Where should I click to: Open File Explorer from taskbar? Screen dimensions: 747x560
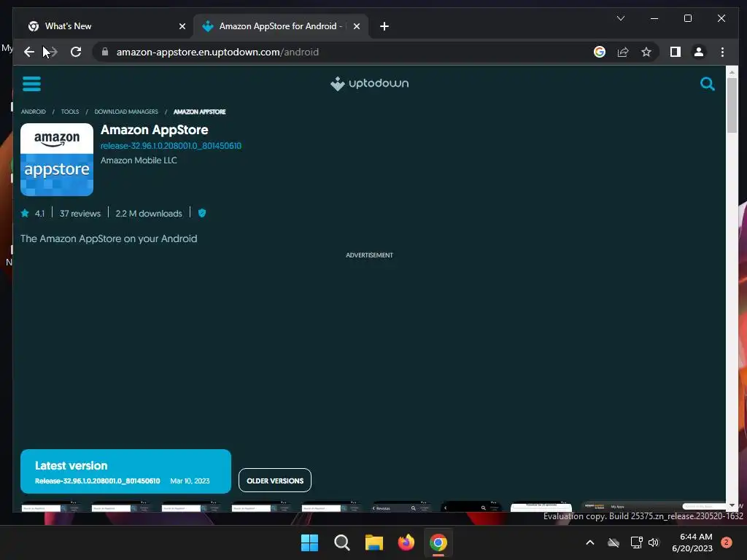[374, 542]
